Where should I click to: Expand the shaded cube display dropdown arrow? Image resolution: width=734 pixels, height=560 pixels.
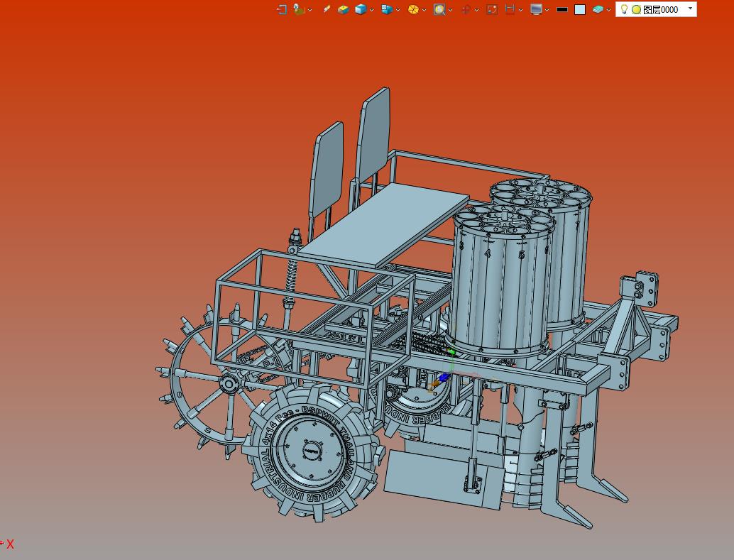click(x=372, y=10)
